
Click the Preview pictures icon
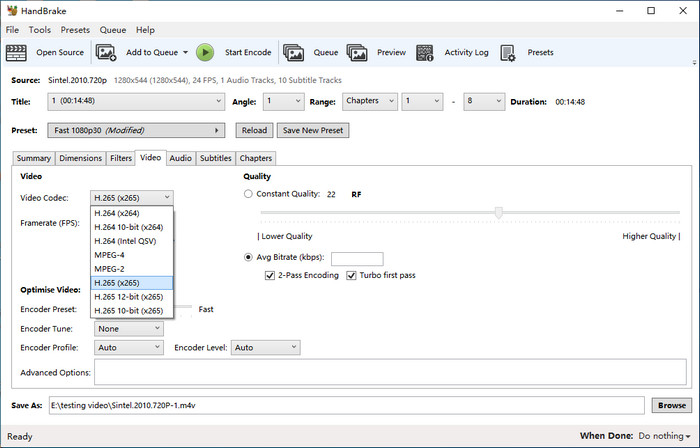click(357, 53)
